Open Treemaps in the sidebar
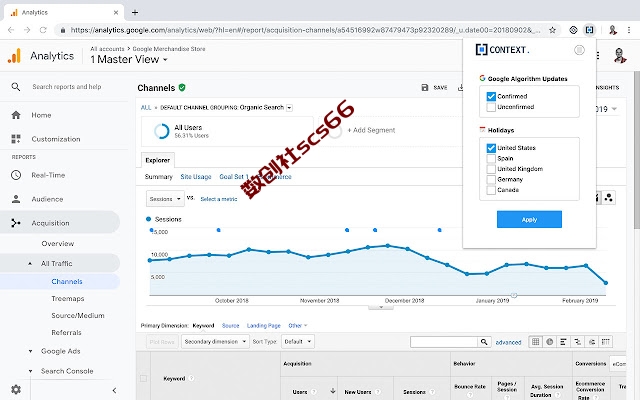The image size is (640, 400). 68,299
